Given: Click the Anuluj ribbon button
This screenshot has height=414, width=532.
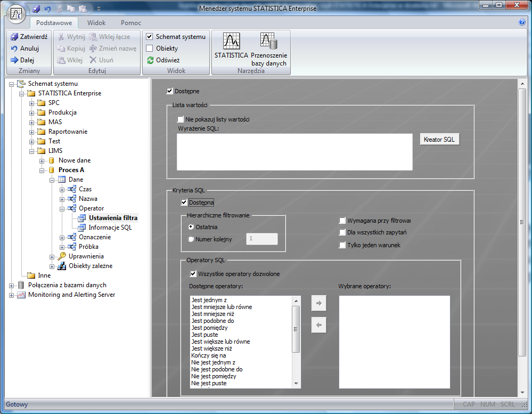Looking at the screenshot, I should (25, 48).
